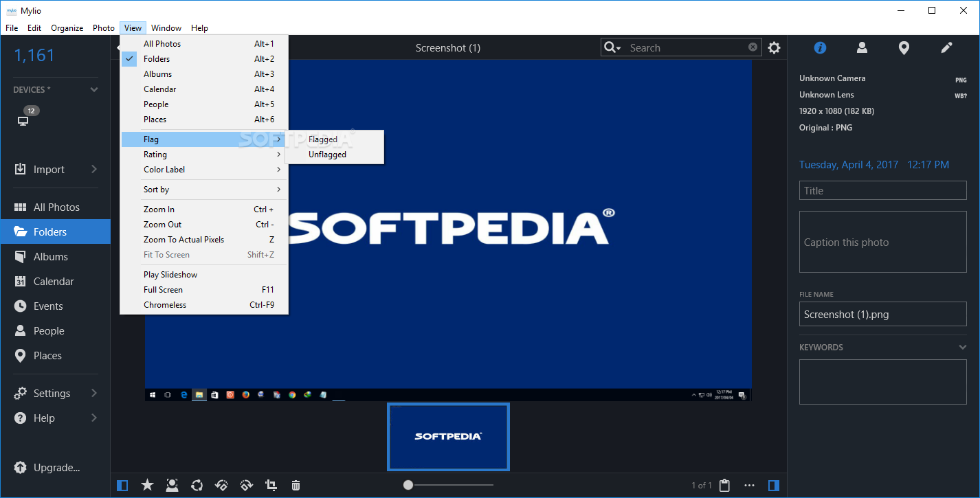
Task: Select the crop tool
Action: coord(271,486)
